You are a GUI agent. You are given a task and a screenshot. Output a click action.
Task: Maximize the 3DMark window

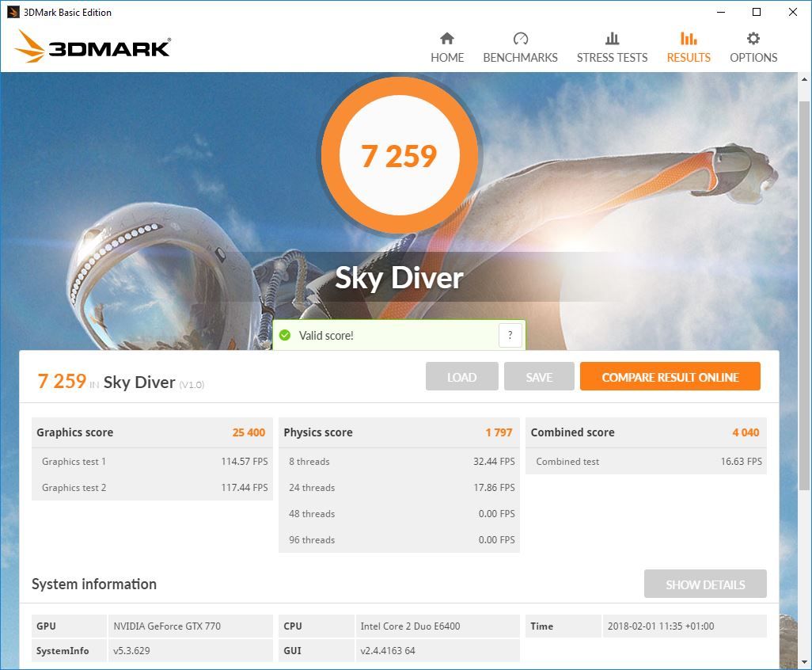[757, 12]
